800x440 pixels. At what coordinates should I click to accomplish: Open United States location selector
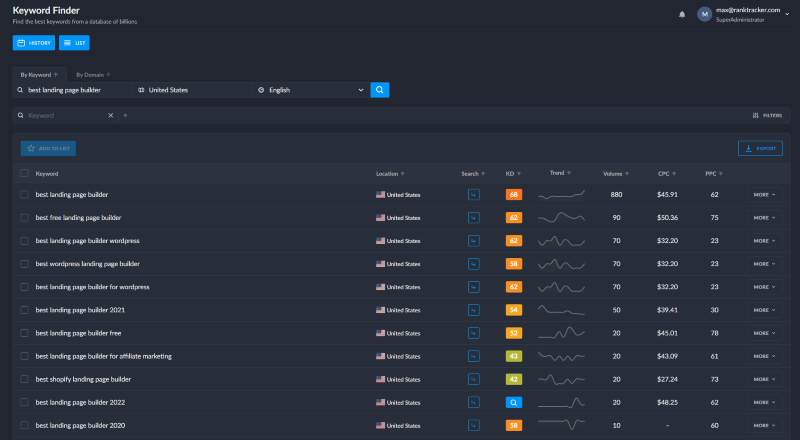[x=191, y=90]
